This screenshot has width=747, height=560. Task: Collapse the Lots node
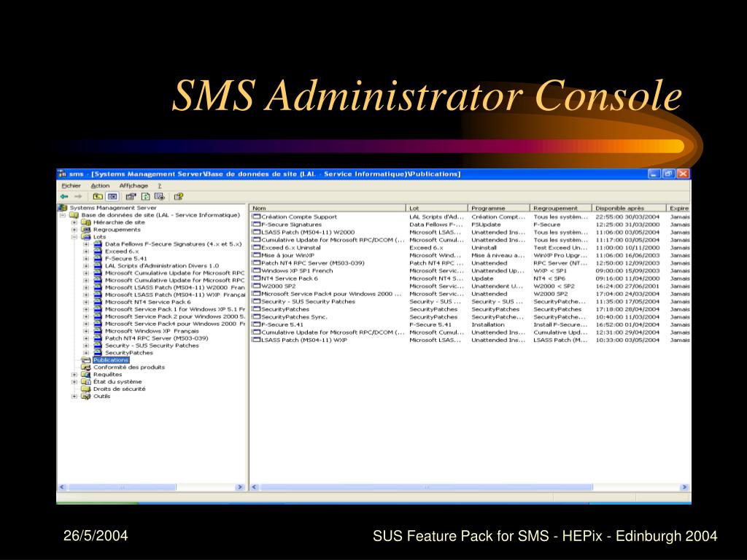click(74, 237)
